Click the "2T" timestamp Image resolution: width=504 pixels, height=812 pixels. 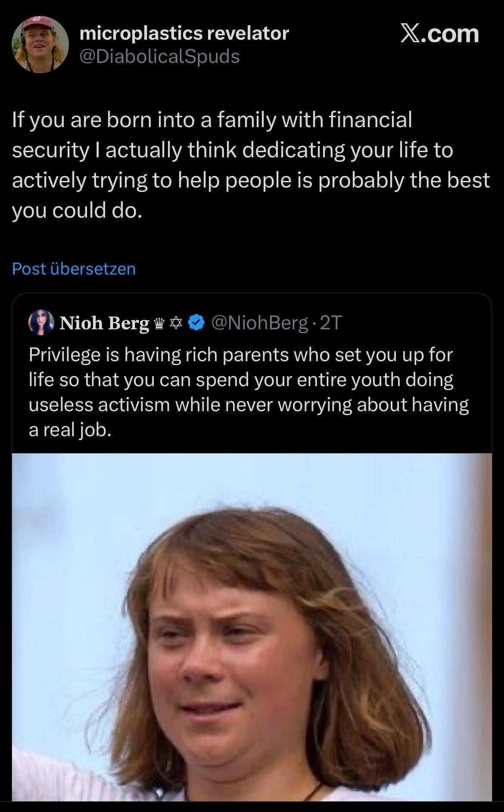pyautogui.click(x=331, y=322)
